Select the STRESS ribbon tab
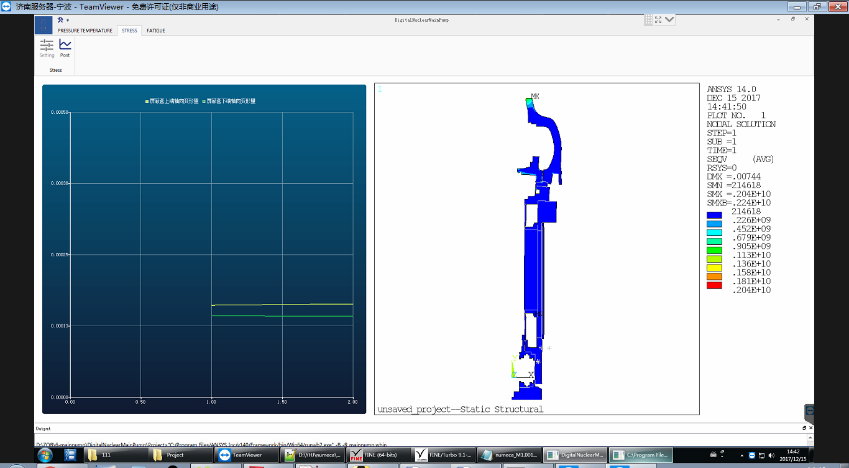 click(129, 31)
